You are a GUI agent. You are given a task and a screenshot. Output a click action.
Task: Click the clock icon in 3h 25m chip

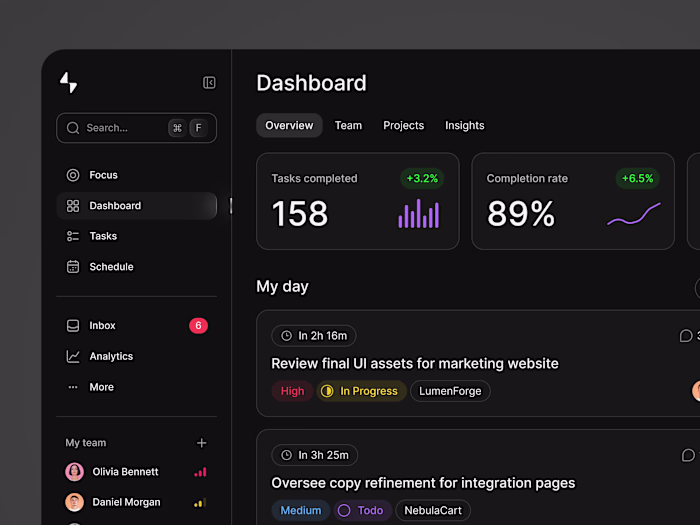tap(287, 455)
